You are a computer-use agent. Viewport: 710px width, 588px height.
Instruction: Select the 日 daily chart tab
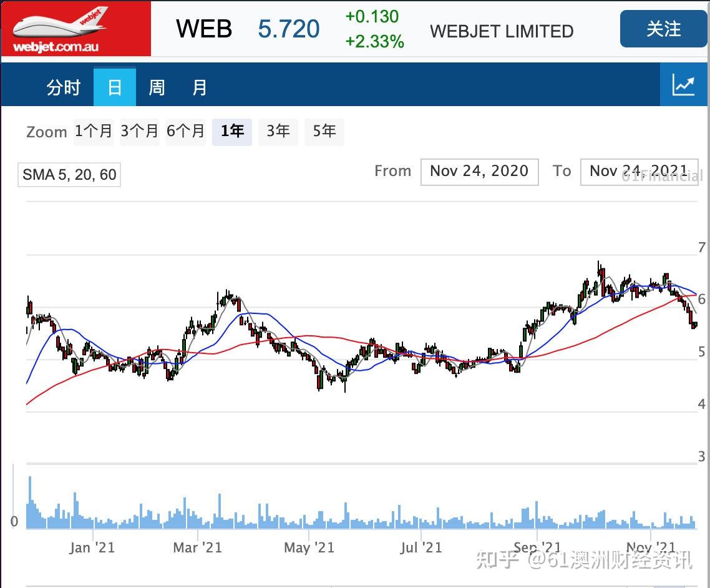(114, 87)
